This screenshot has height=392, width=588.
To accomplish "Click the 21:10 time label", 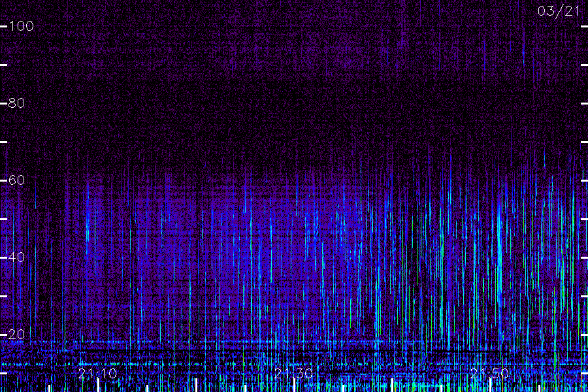I will [97, 374].
